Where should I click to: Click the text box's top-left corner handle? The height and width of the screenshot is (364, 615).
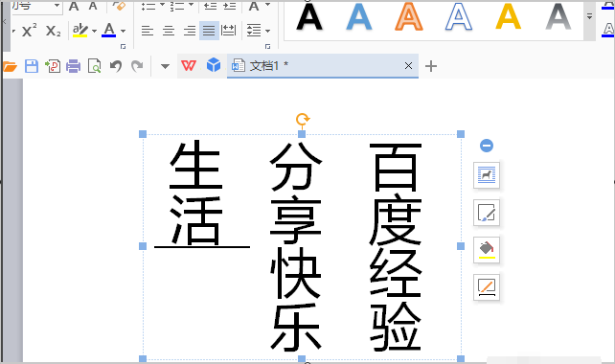coord(143,134)
